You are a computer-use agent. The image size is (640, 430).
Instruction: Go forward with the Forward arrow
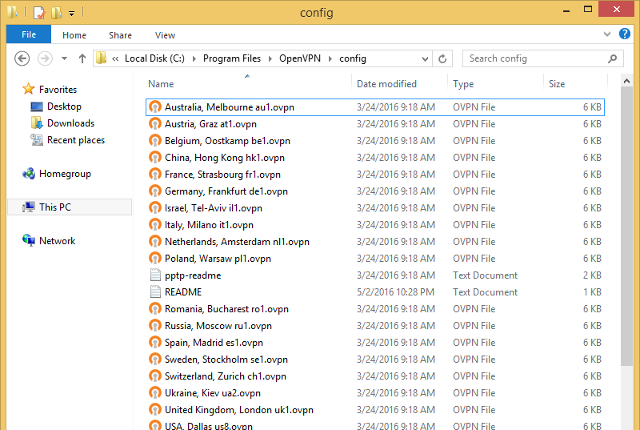[45, 59]
